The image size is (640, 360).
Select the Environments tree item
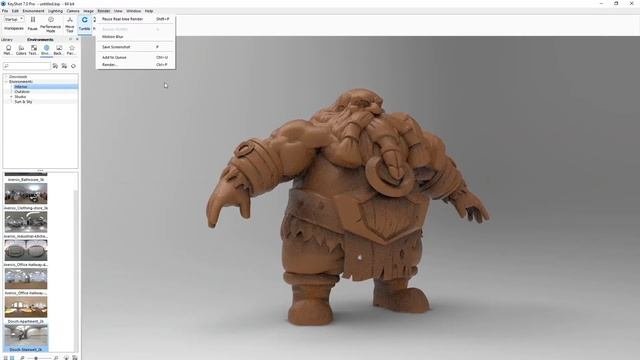point(21,82)
